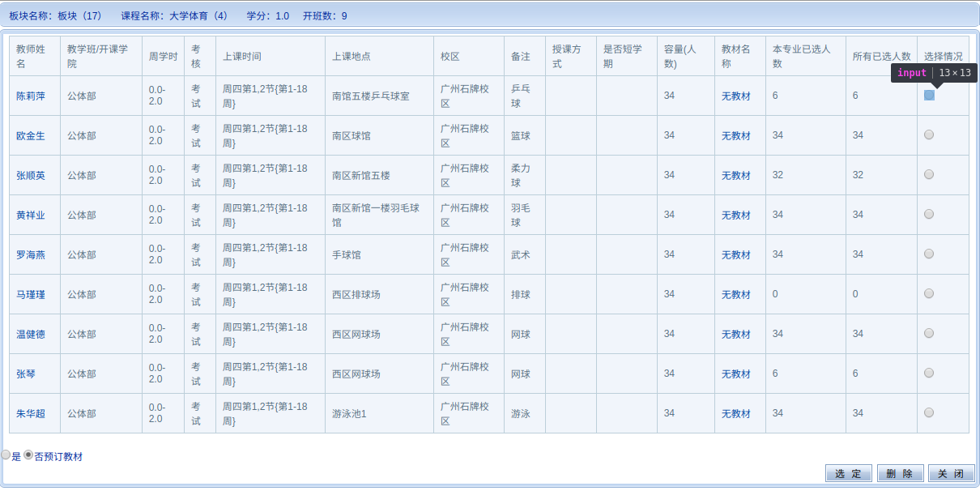Click 无教材 link in 欧金生's row
The image size is (980, 491).
[736, 135]
